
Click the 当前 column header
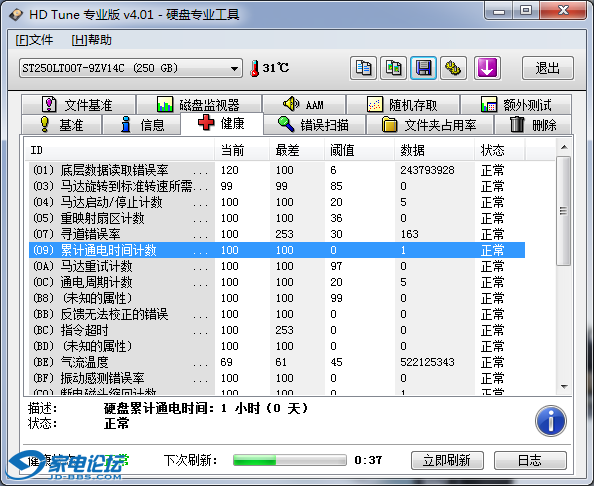(x=242, y=150)
